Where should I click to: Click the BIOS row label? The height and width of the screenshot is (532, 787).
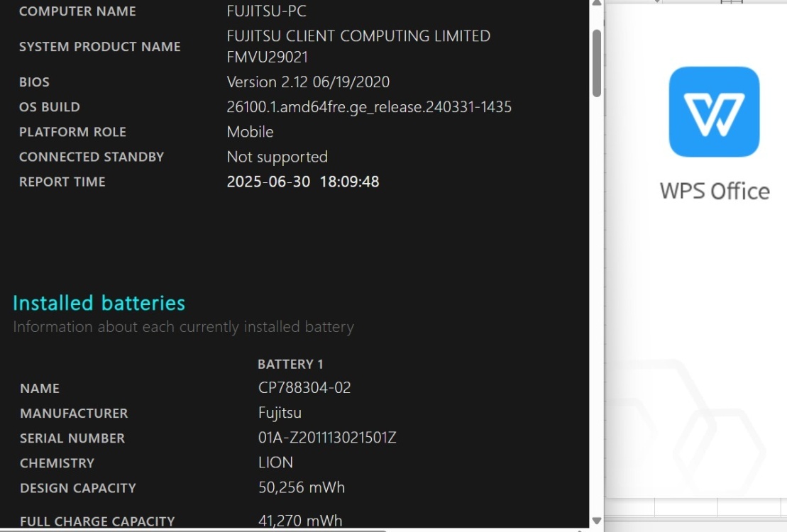coord(34,82)
